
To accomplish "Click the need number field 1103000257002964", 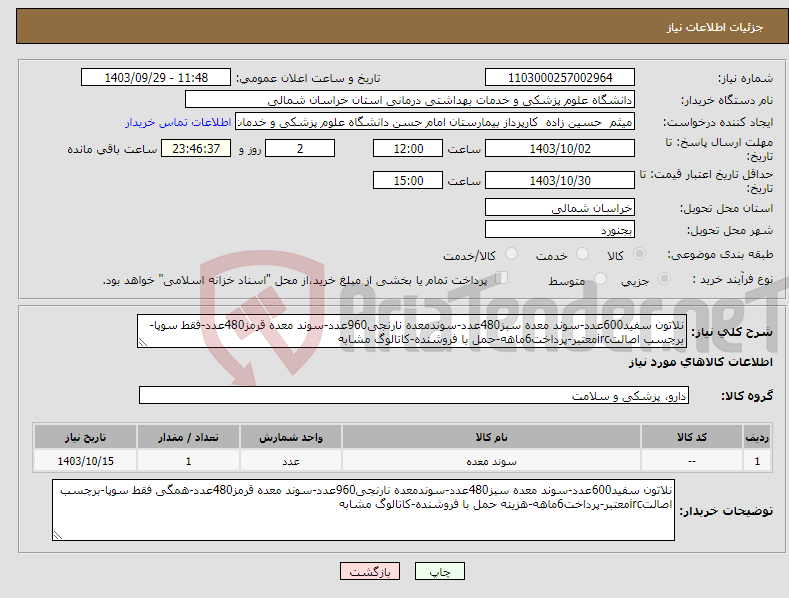I will (x=560, y=78).
